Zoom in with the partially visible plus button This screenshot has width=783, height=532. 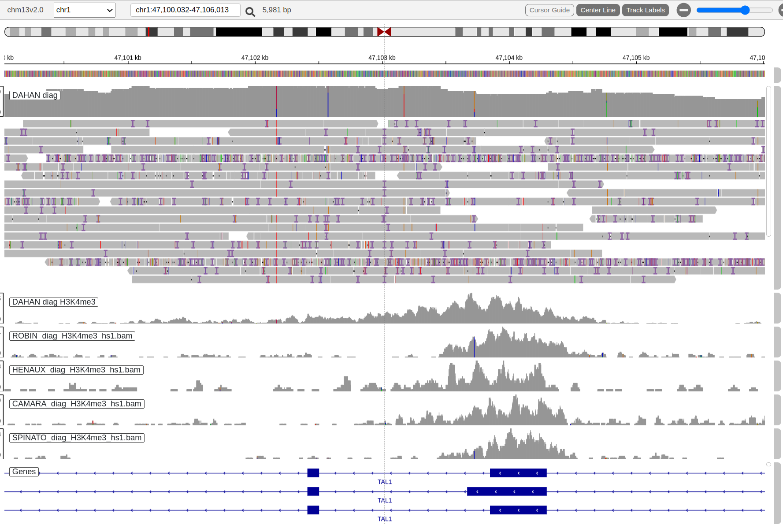780,10
